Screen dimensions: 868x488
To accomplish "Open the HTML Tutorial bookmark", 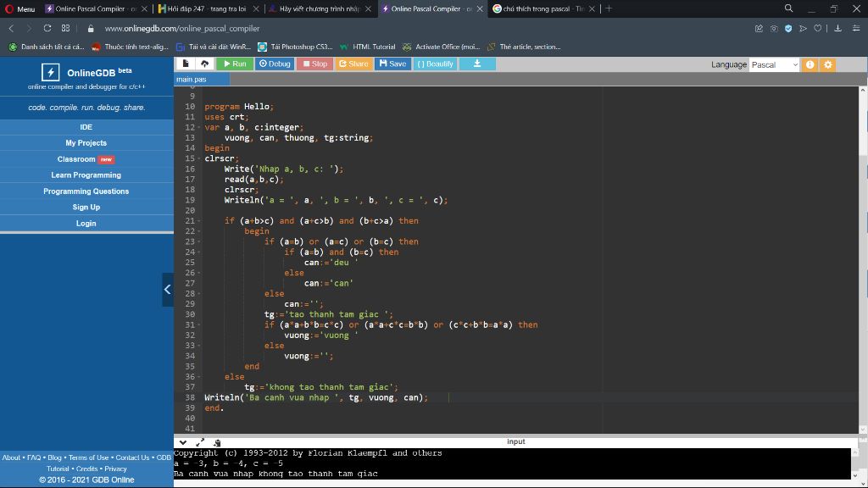I will tap(368, 47).
